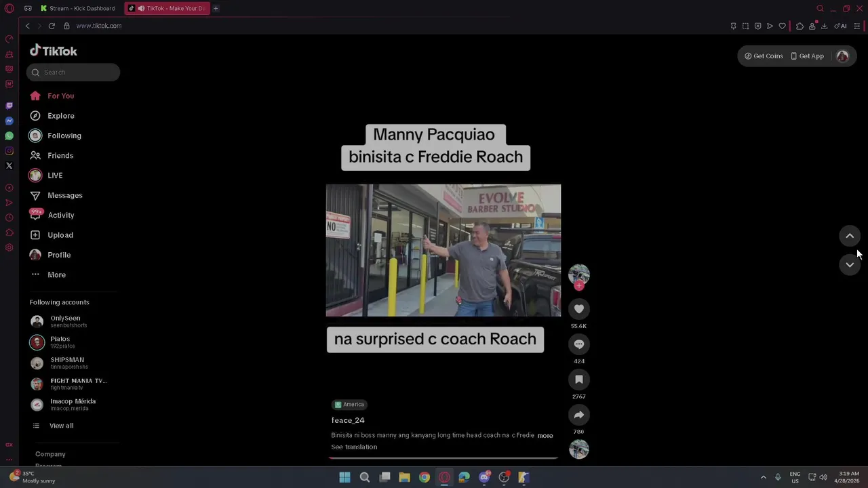Click the Get App button
This screenshot has height=488, width=868.
(x=807, y=56)
